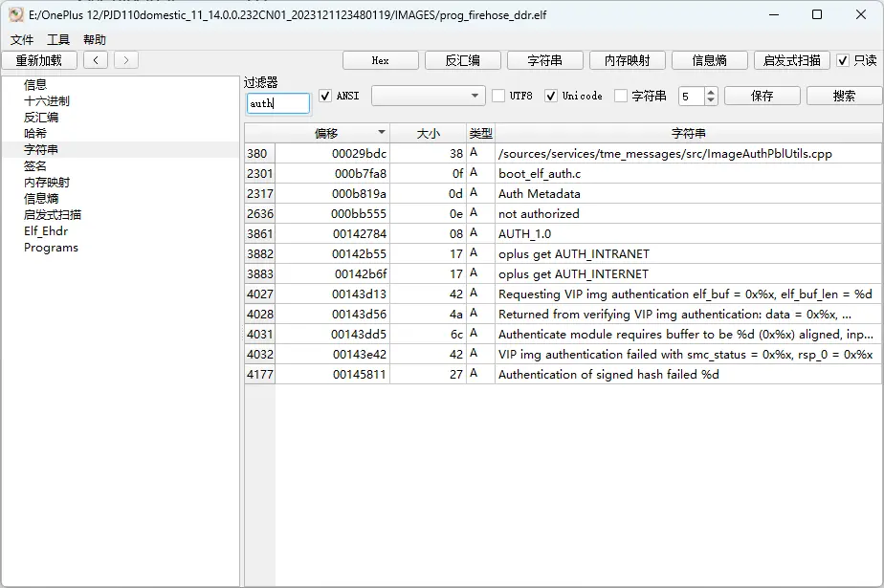Select Elf_Ehdr in the left tree
Screen dimensions: 884x588
click(x=46, y=231)
